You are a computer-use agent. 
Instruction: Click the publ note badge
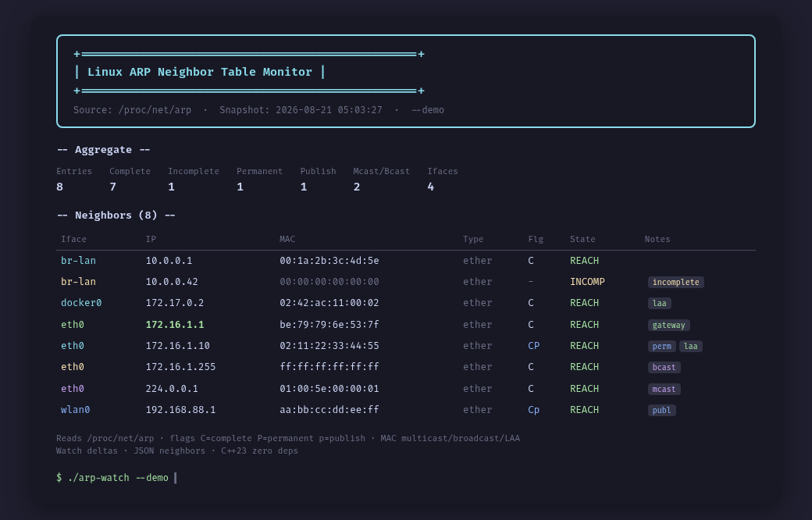(662, 410)
